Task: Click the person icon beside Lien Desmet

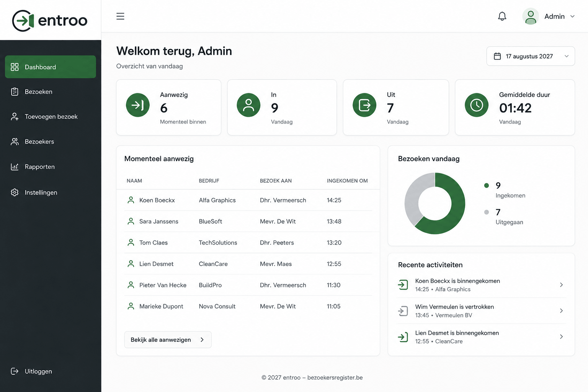Action: click(x=131, y=264)
